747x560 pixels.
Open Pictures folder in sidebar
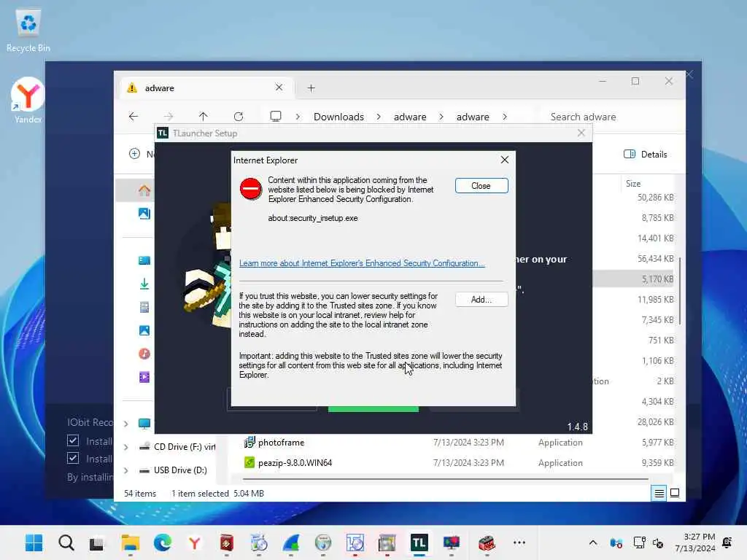pyautogui.click(x=144, y=330)
